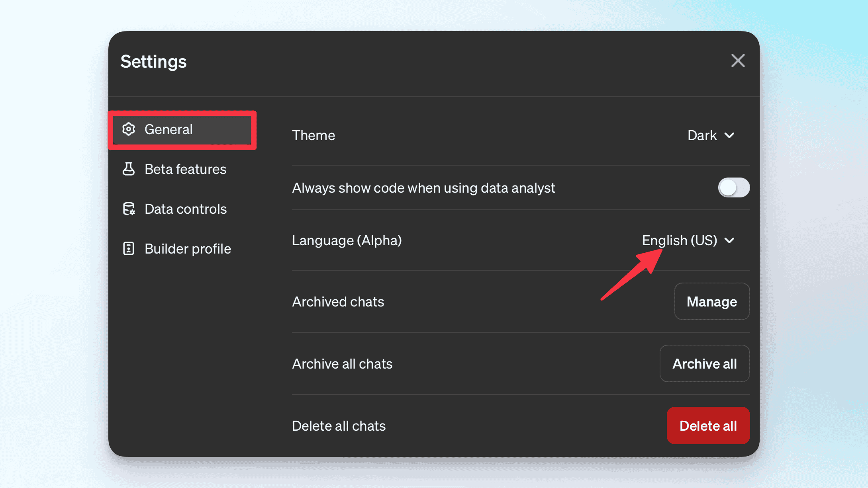Switch to the Beta features tab

[185, 170]
